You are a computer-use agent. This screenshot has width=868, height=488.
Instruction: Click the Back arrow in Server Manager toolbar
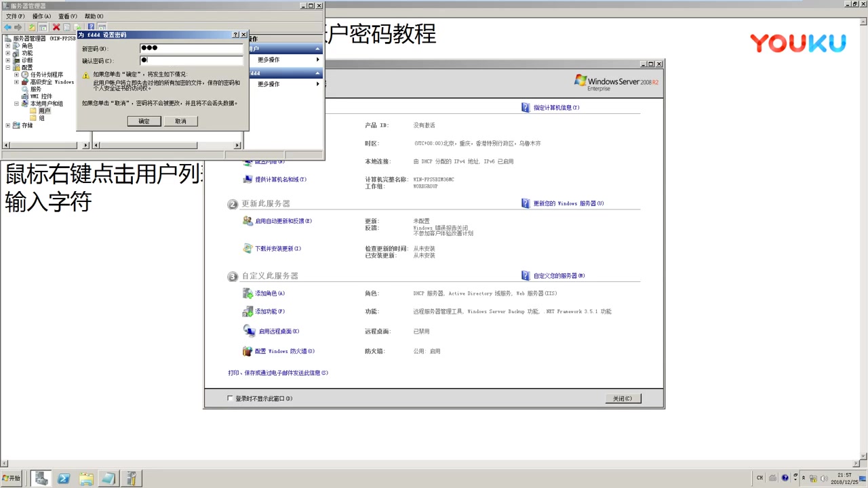[7, 27]
